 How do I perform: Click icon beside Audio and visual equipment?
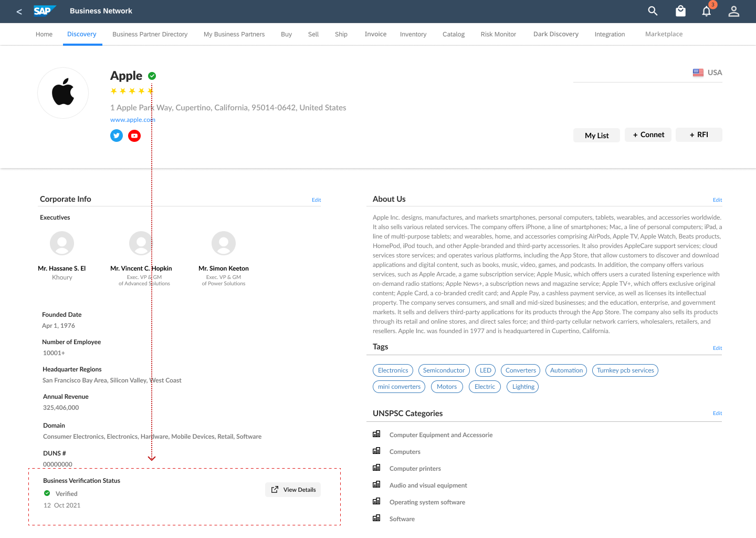376,484
